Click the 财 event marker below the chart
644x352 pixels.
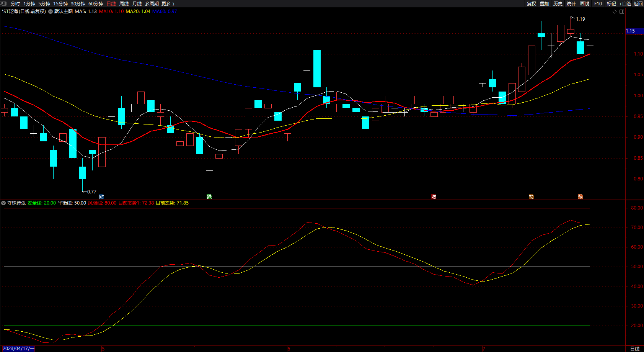101,196
